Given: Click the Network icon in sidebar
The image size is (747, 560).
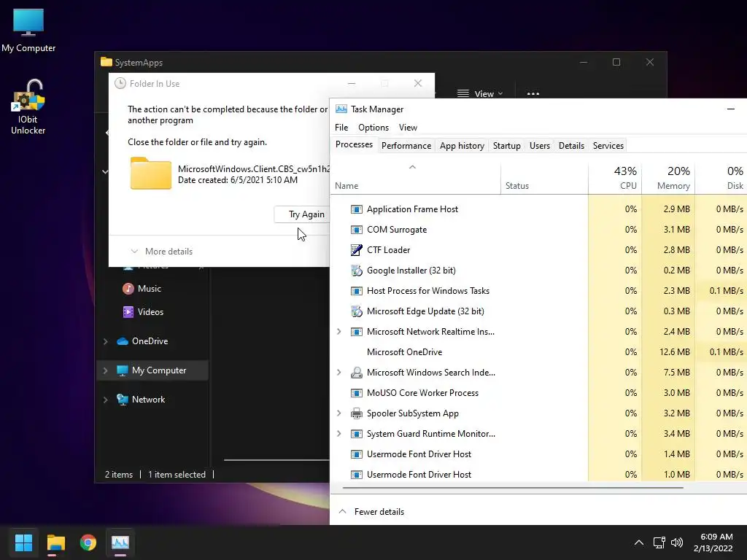Looking at the screenshot, I should point(123,400).
